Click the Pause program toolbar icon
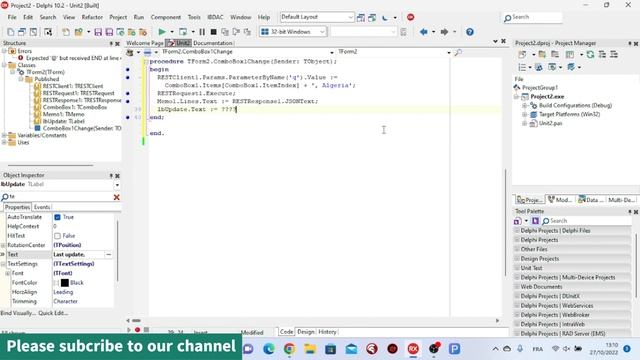The width and height of the screenshot is (640, 360). [x=202, y=32]
